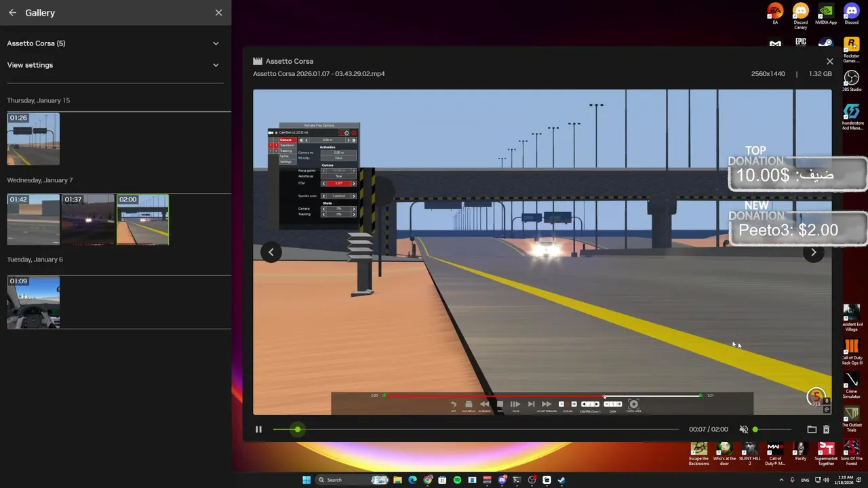Open the Windows Start menu
The width and height of the screenshot is (868, 488).
(x=307, y=480)
